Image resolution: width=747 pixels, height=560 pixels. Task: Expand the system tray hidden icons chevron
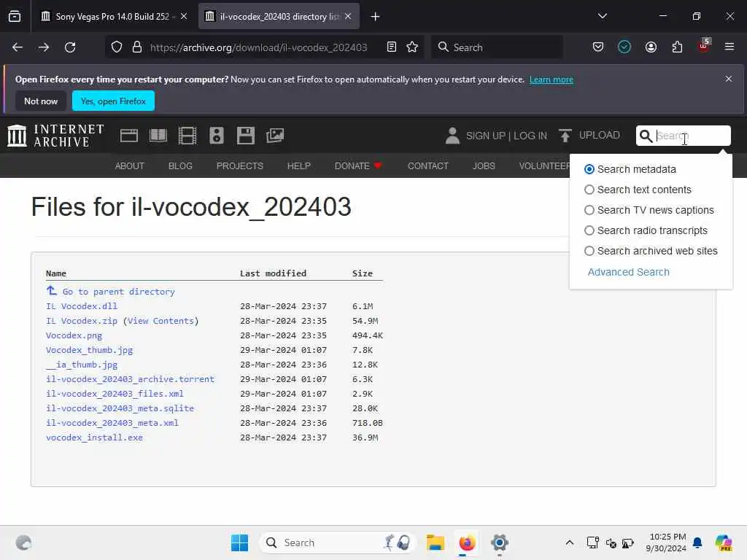pos(569,542)
